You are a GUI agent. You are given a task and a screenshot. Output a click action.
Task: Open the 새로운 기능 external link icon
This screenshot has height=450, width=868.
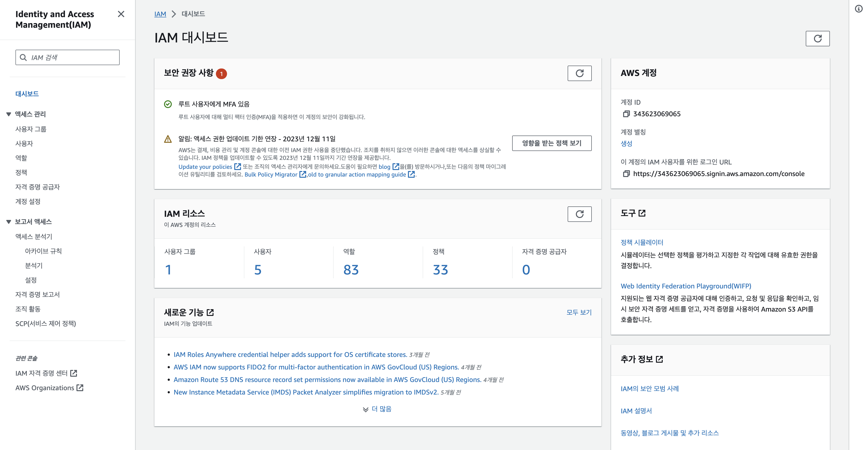(210, 313)
